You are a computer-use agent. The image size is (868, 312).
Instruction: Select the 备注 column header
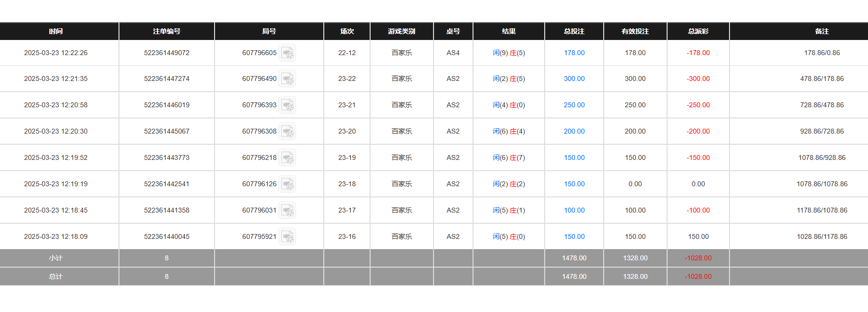tap(822, 31)
